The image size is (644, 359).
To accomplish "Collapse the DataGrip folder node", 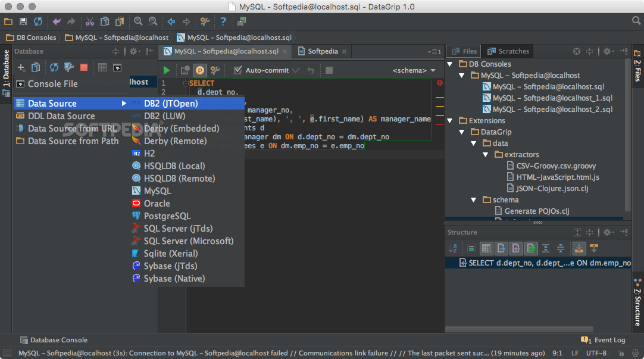I will 462,132.
